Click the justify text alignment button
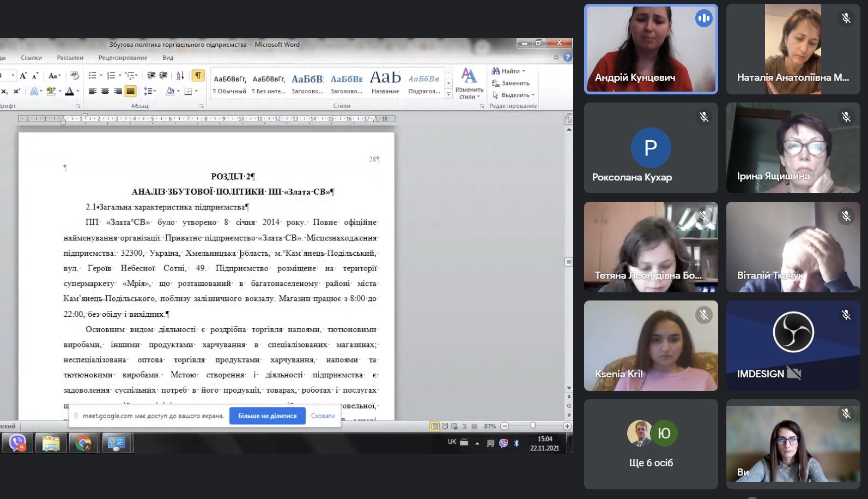Image resolution: width=868 pixels, height=499 pixels. [x=130, y=91]
